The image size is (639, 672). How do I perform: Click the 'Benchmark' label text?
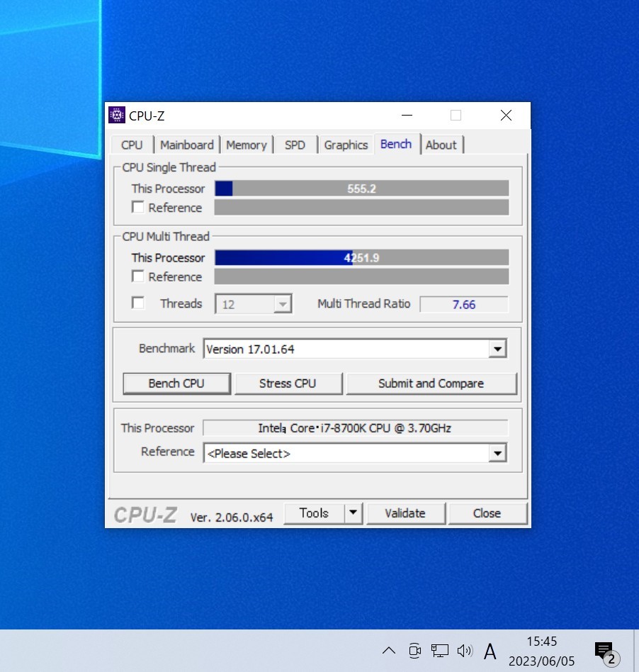pos(166,348)
